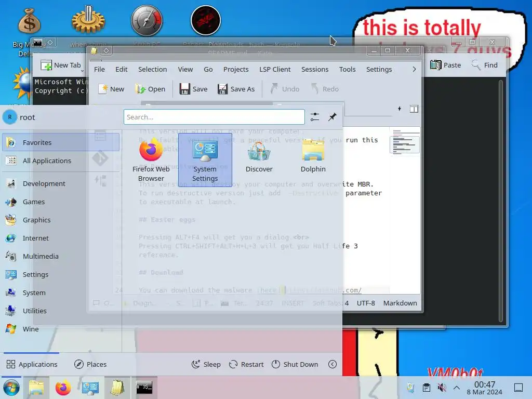Open Kate Edit menu
Screen dimensions: 532x399
121,69
